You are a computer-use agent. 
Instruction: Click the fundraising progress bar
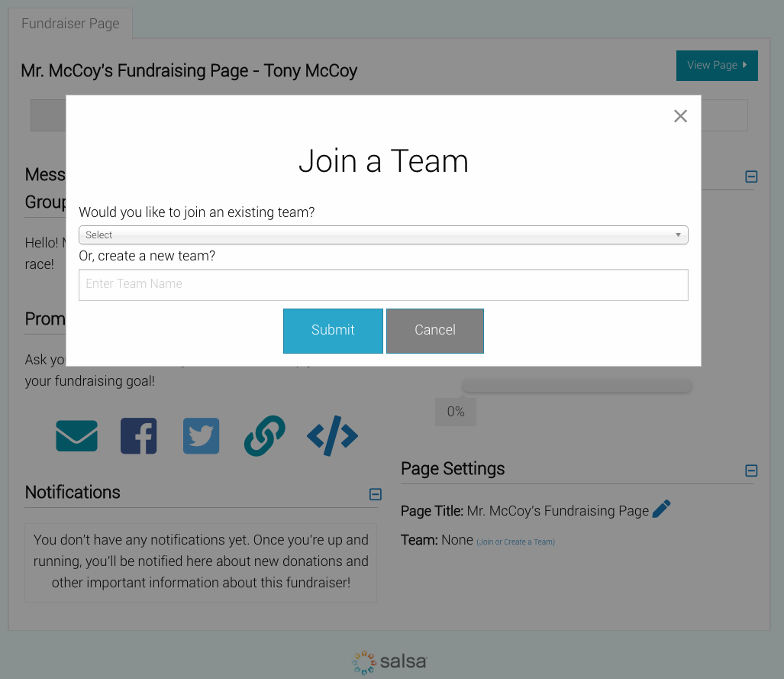577,385
